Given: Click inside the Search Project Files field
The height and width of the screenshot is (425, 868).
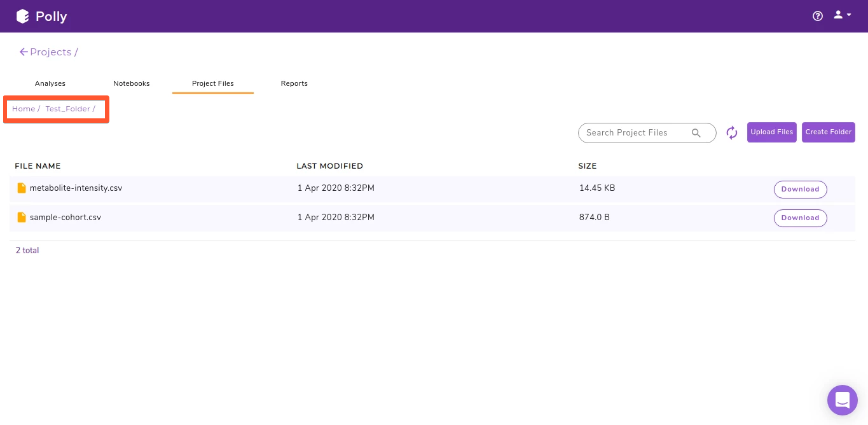Looking at the screenshot, I should (630, 133).
